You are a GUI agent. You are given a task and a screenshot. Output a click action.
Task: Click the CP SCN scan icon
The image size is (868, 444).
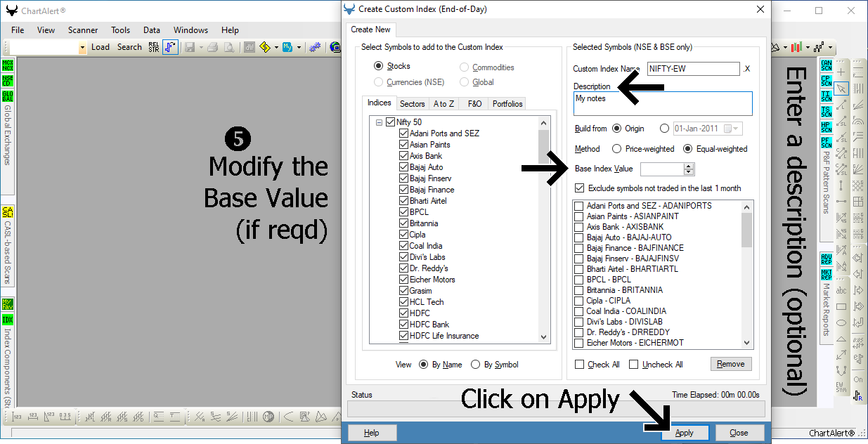827,81
